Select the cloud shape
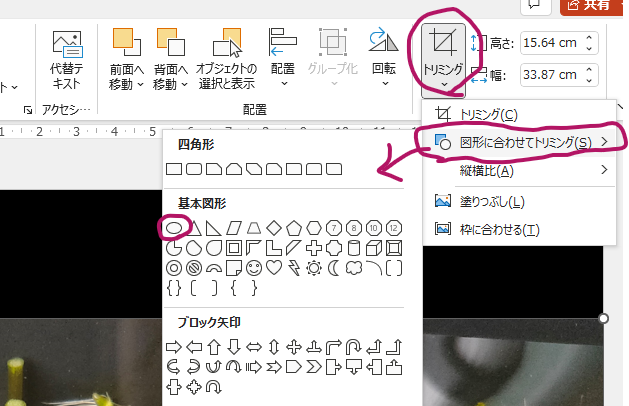This screenshot has height=406, width=629. [x=354, y=268]
